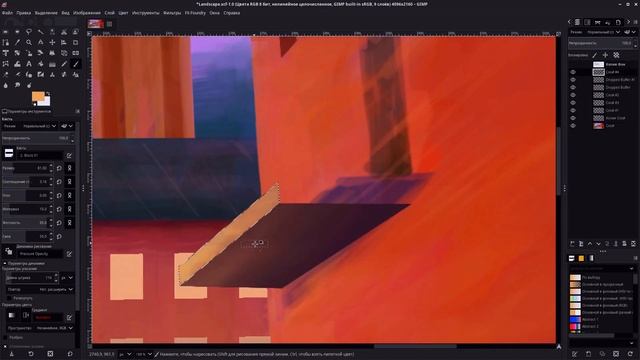Create a new layer in Layers panel
The width and height of the screenshot is (640, 360).
[572, 244]
